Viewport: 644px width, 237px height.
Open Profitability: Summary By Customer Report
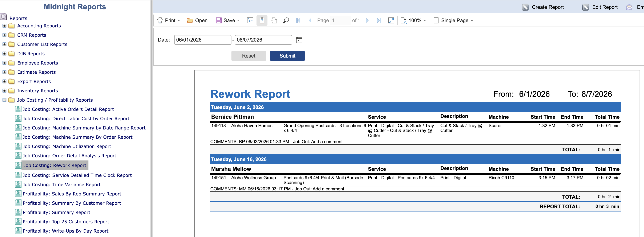tap(72, 203)
